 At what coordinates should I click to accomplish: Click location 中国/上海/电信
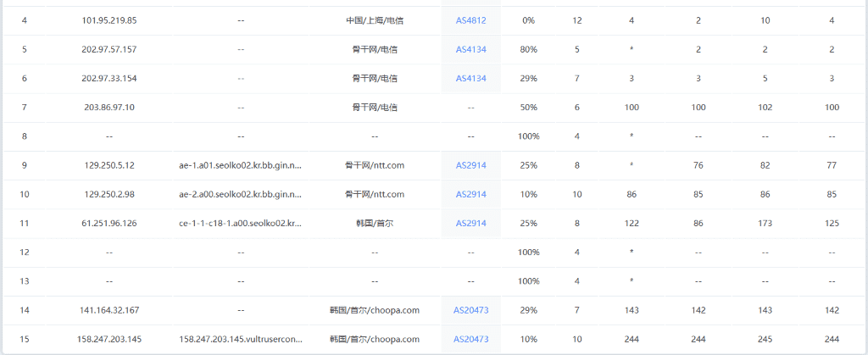click(x=374, y=20)
